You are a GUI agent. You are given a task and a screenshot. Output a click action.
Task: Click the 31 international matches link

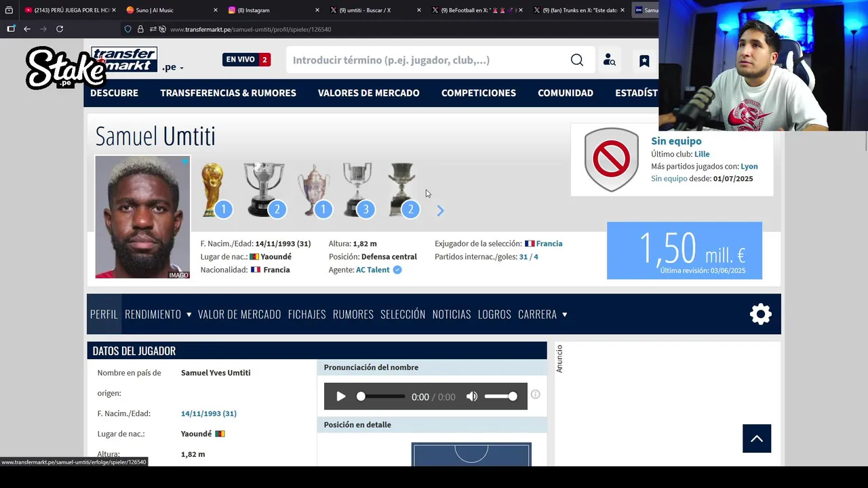coord(523,257)
